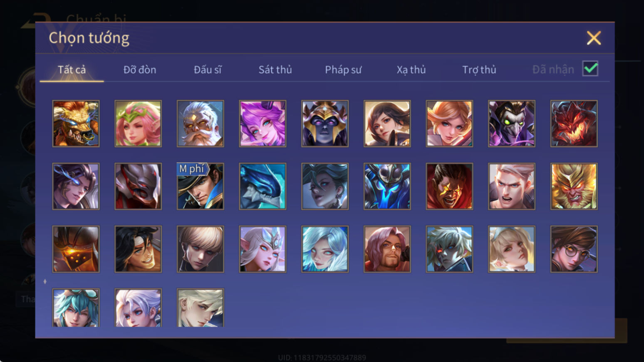
Task: Select the red demon dragon hero
Action: coord(574,123)
